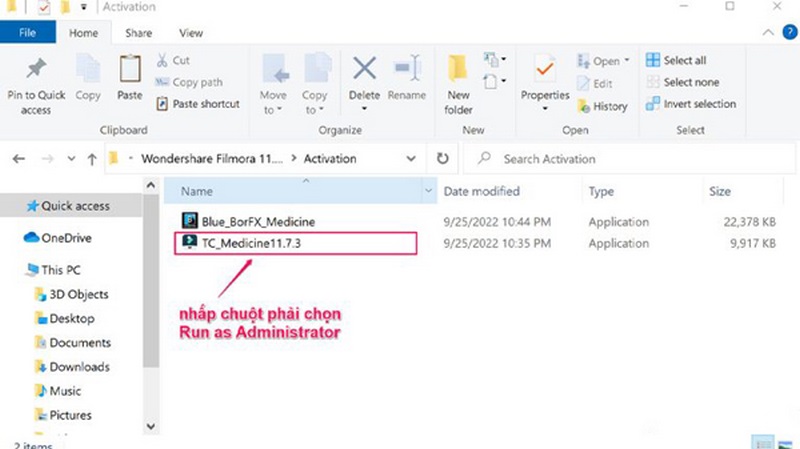
Task: Open Desktop in the navigation pane
Action: point(64,318)
